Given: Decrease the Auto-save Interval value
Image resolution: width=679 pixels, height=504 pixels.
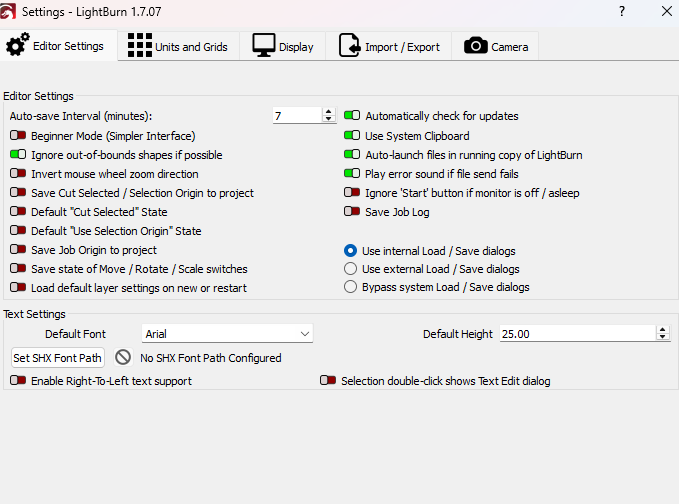Looking at the screenshot, I should (x=329, y=119).
